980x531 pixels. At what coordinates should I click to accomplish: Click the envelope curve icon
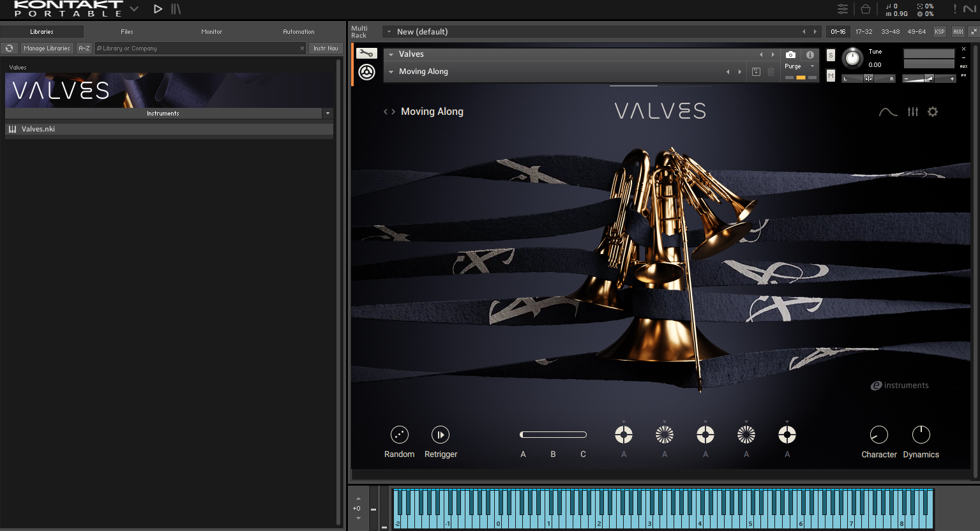coord(887,112)
